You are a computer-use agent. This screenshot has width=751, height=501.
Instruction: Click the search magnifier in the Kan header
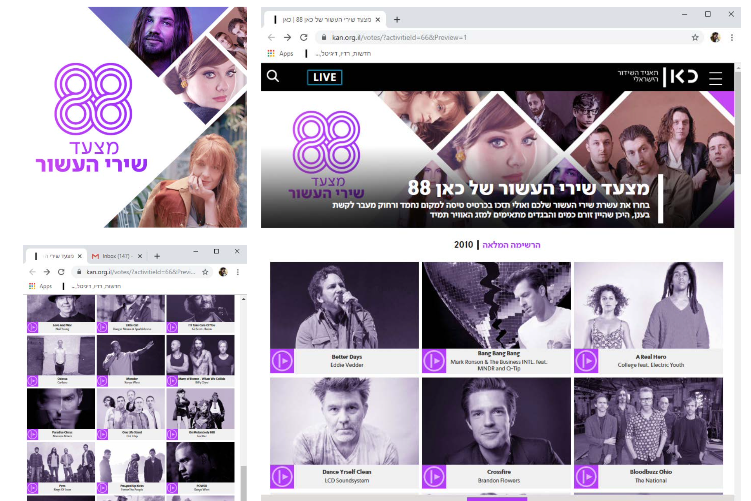273,76
